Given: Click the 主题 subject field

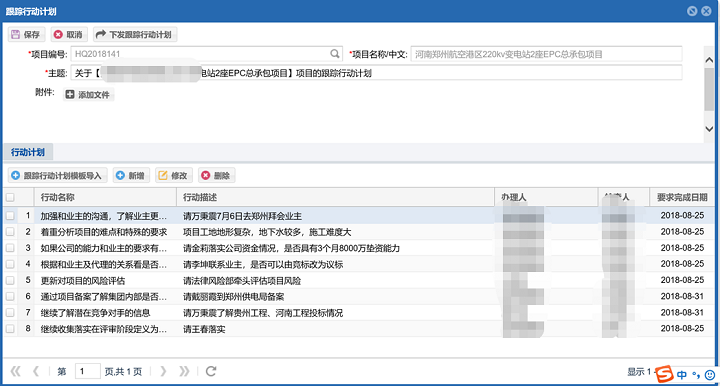Looking at the screenshot, I should point(376,73).
